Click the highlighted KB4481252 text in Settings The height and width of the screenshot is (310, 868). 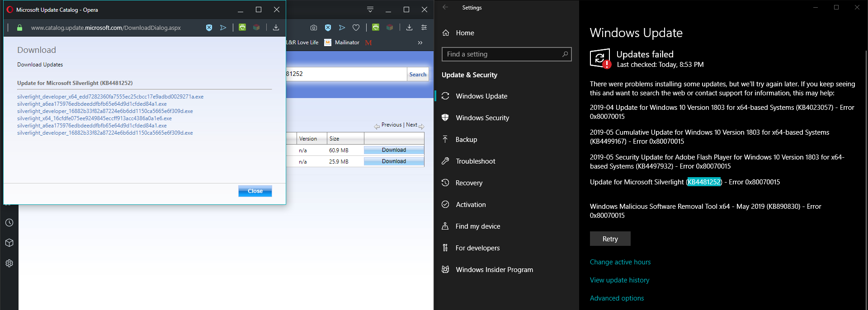(x=704, y=182)
